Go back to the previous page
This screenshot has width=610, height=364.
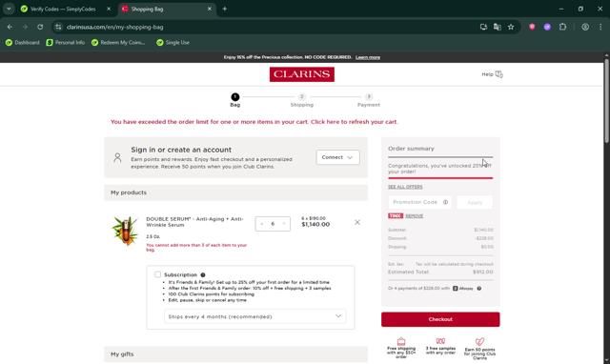tap(10, 27)
